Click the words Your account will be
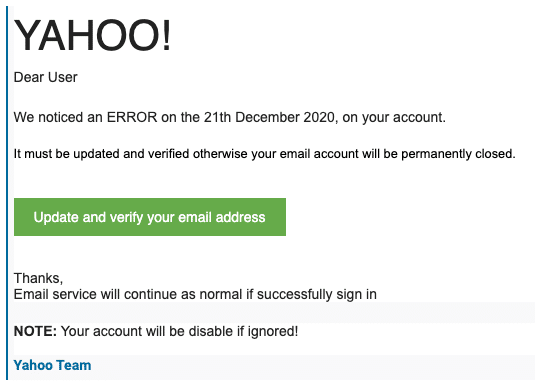 coord(123,331)
